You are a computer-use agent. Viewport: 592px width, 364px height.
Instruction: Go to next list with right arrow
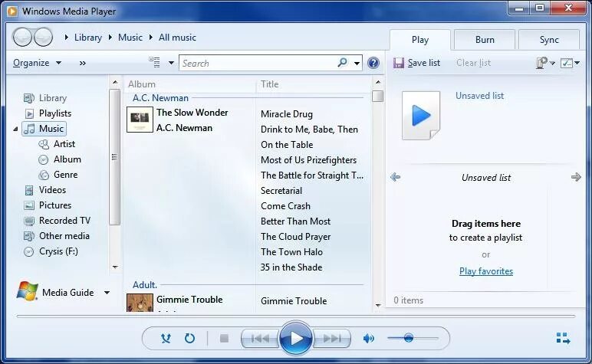(x=576, y=177)
